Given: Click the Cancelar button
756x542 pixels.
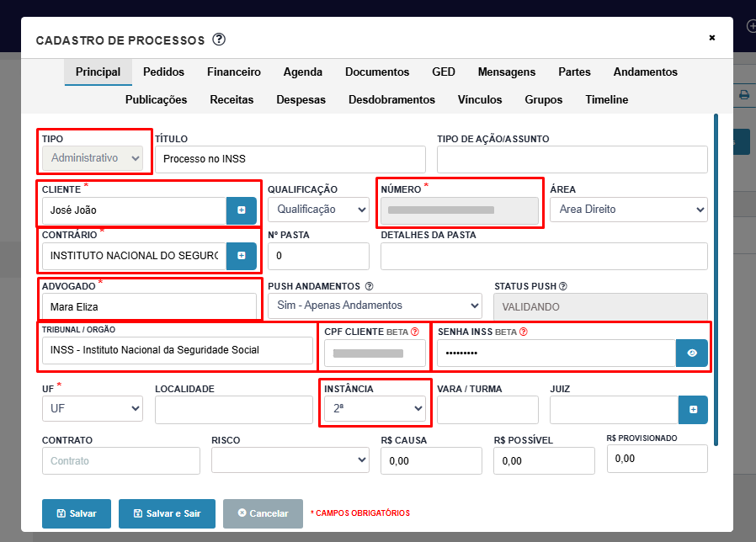Looking at the screenshot, I should (263, 513).
